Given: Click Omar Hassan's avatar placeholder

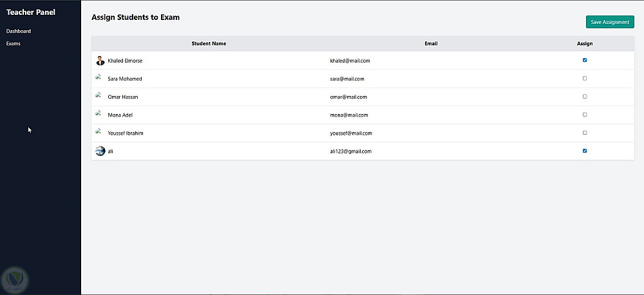Looking at the screenshot, I should [99, 96].
